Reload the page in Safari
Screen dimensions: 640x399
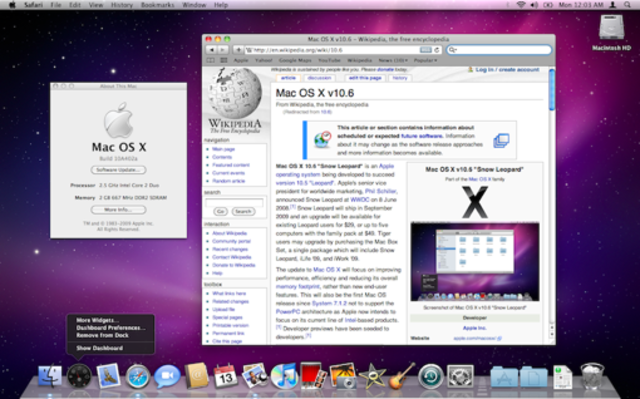point(437,50)
